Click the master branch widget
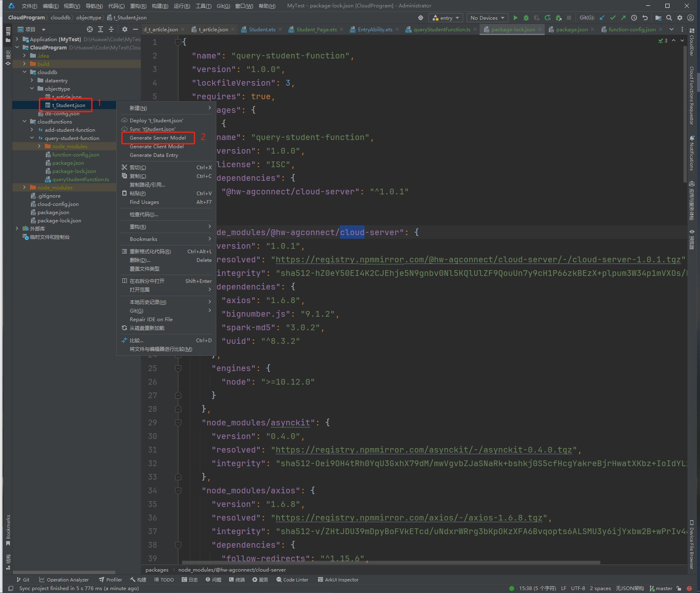700x593 pixels. pos(661,588)
